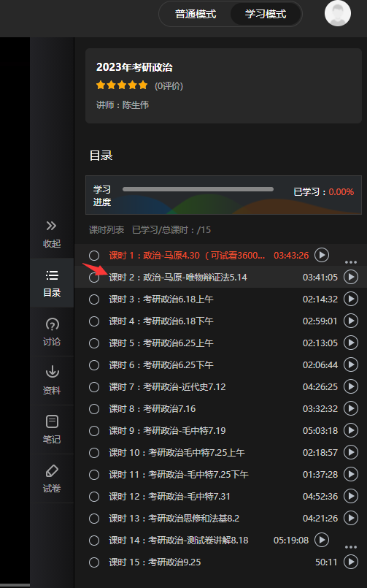Viewport: 367px width, 588px height.
Task: Play lesson 6 考研政治6.25下午
Action: (x=351, y=365)
